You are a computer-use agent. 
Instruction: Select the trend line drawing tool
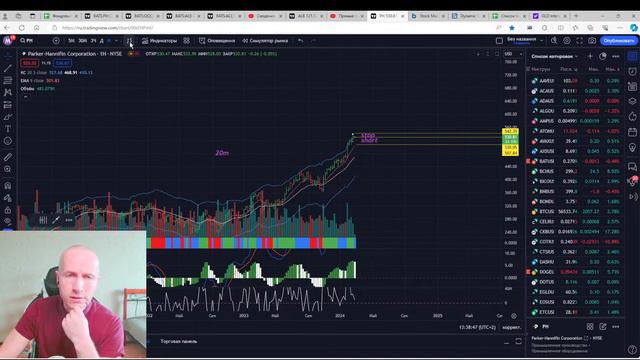point(8,68)
